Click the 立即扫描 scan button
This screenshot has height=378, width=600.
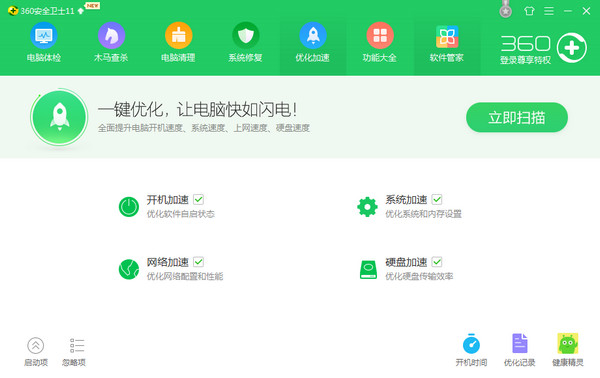coord(517,117)
